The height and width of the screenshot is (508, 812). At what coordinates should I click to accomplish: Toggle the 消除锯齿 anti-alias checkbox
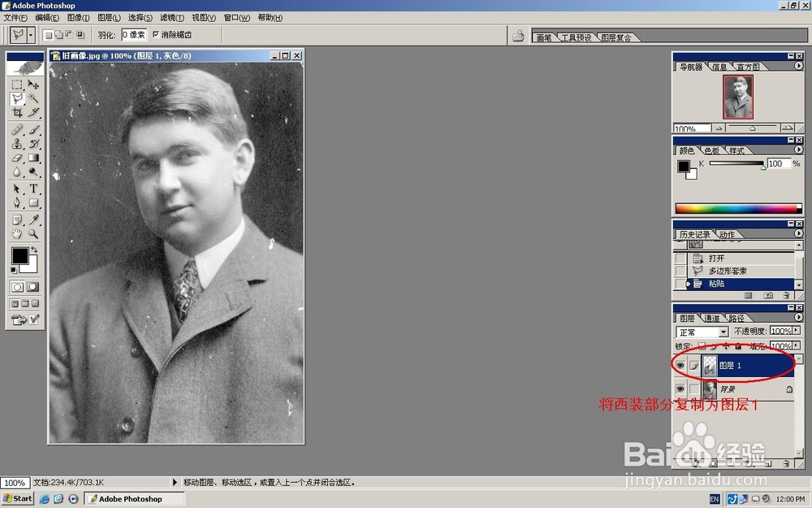click(x=156, y=34)
